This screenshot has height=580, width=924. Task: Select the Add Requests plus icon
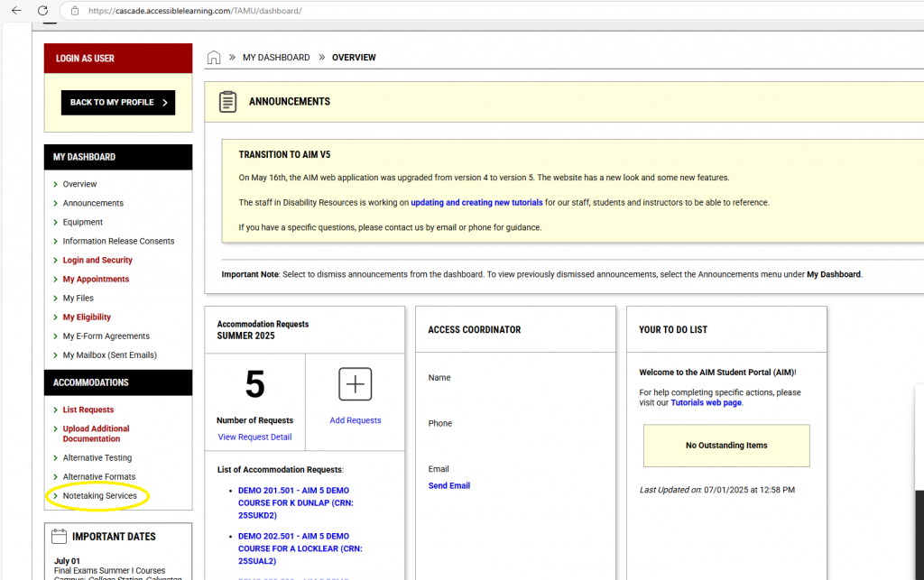tap(355, 383)
